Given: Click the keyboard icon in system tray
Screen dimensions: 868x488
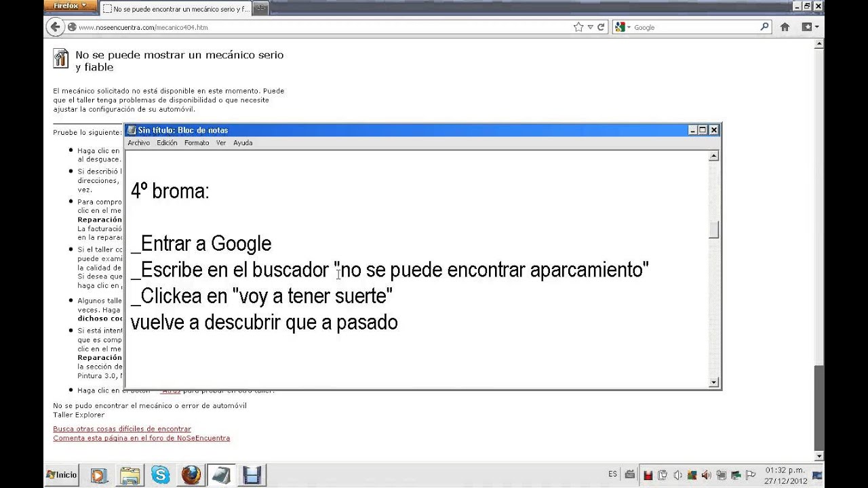Looking at the screenshot, I should pos(629,475).
